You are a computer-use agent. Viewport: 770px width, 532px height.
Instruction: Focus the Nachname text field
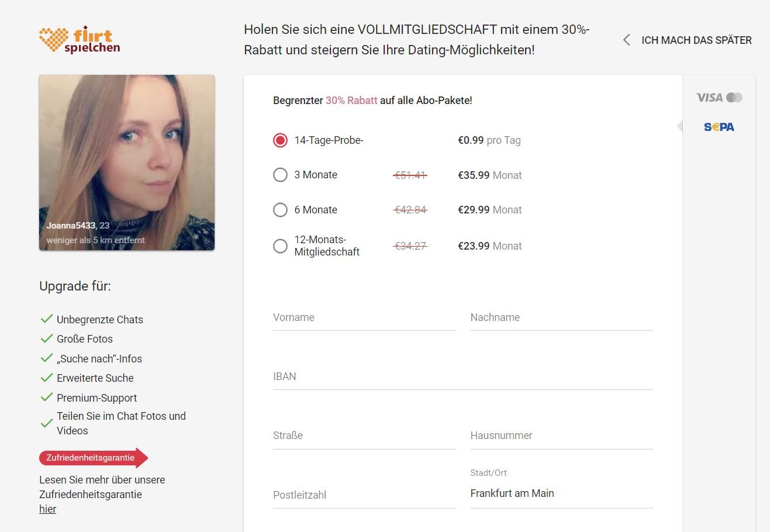click(561, 318)
